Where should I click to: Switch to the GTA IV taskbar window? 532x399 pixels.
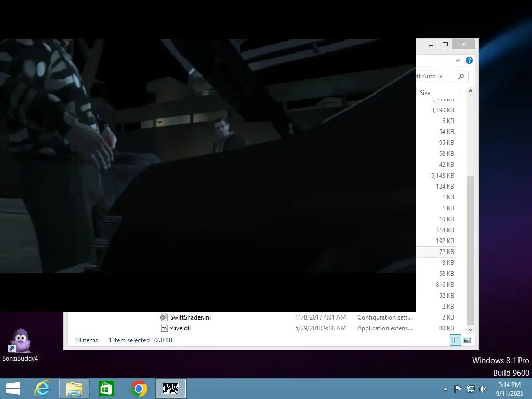tap(170, 389)
